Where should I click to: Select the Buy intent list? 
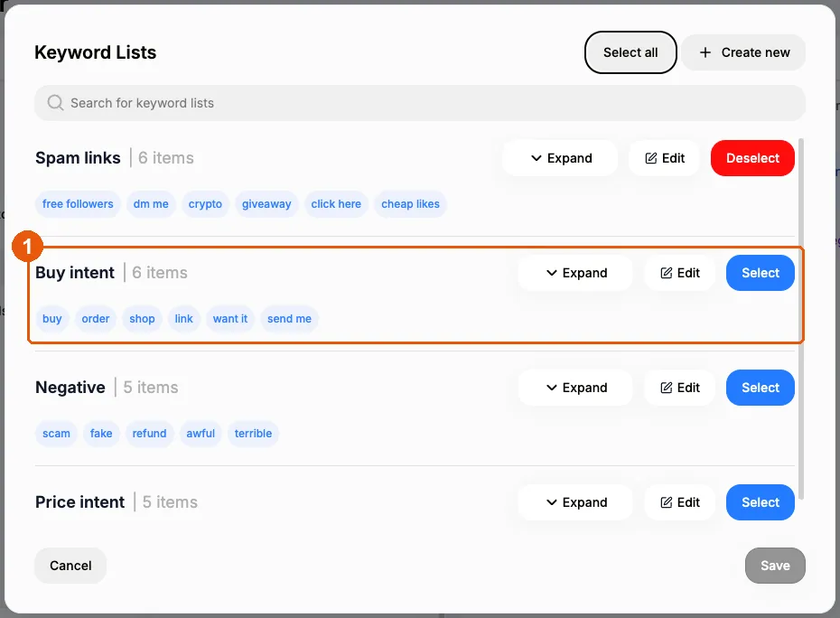coord(761,273)
